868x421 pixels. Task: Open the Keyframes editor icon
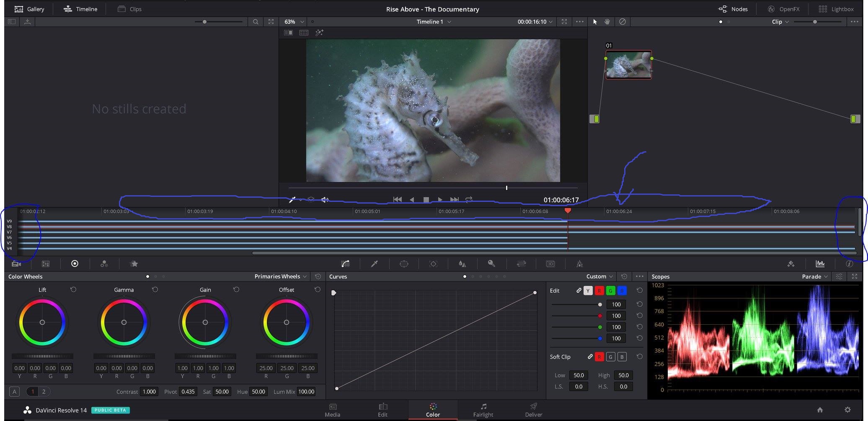tap(791, 263)
